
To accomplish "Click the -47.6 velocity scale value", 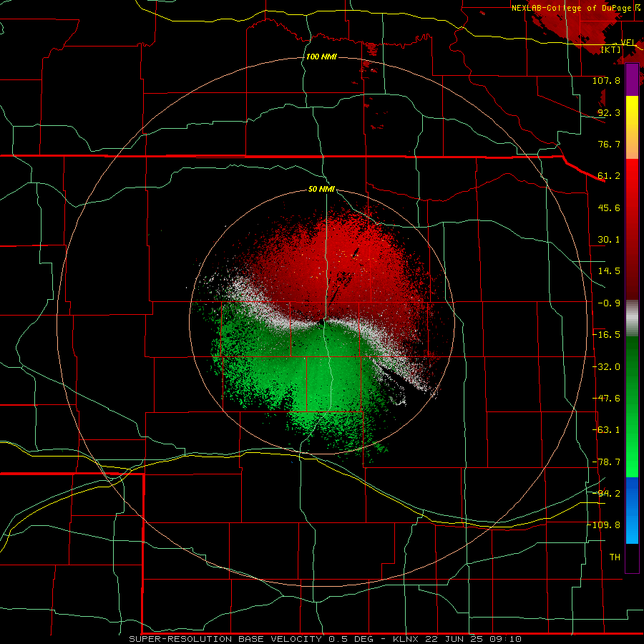I will coord(606,399).
